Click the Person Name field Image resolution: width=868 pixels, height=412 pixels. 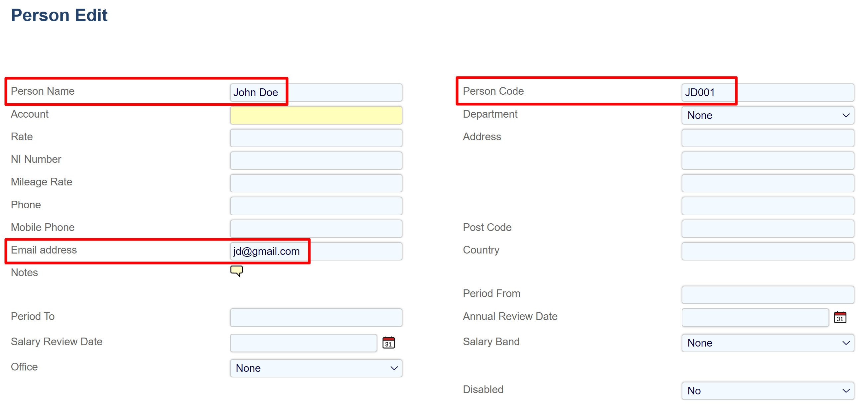(316, 92)
